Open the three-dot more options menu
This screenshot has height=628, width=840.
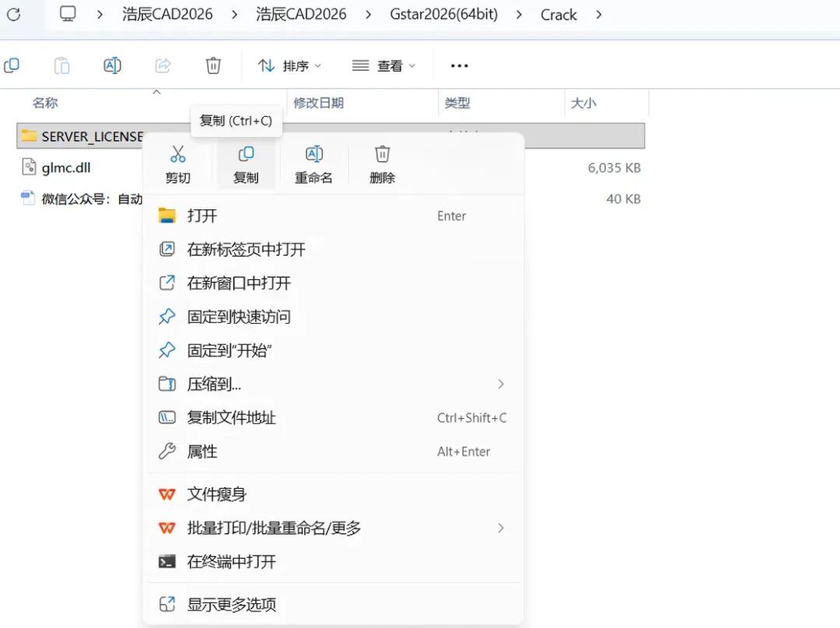click(459, 66)
